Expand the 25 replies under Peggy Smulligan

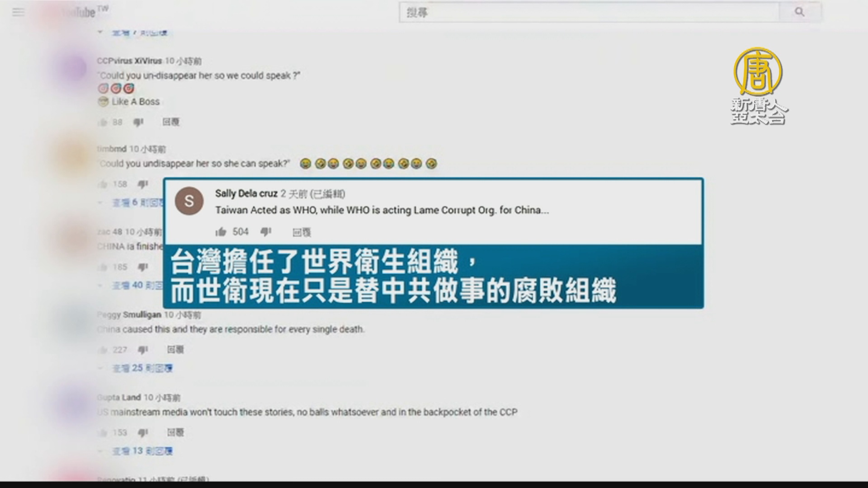(142, 368)
